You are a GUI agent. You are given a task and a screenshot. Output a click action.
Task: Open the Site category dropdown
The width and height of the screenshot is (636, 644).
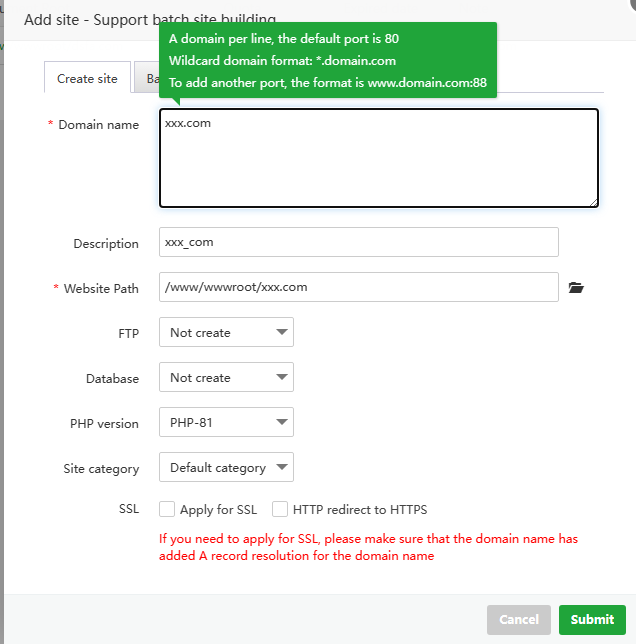click(226, 467)
